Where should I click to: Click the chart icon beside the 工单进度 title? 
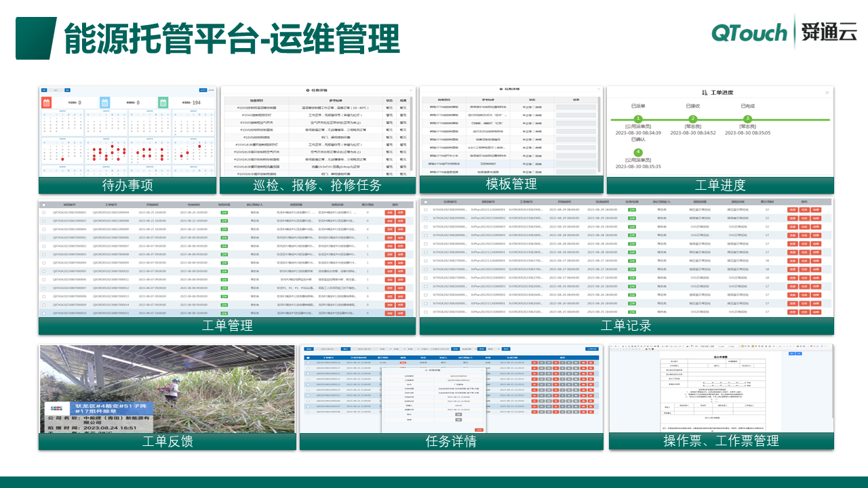point(704,92)
